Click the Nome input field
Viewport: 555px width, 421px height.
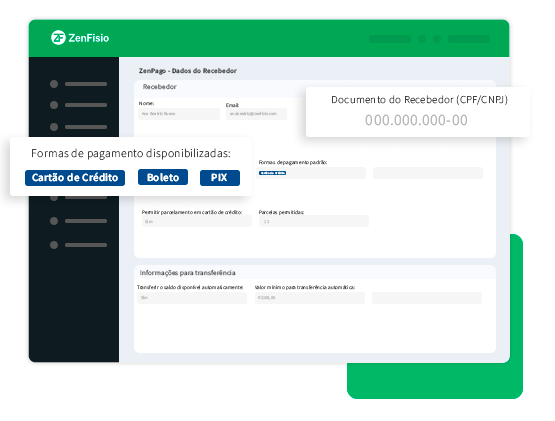click(179, 114)
